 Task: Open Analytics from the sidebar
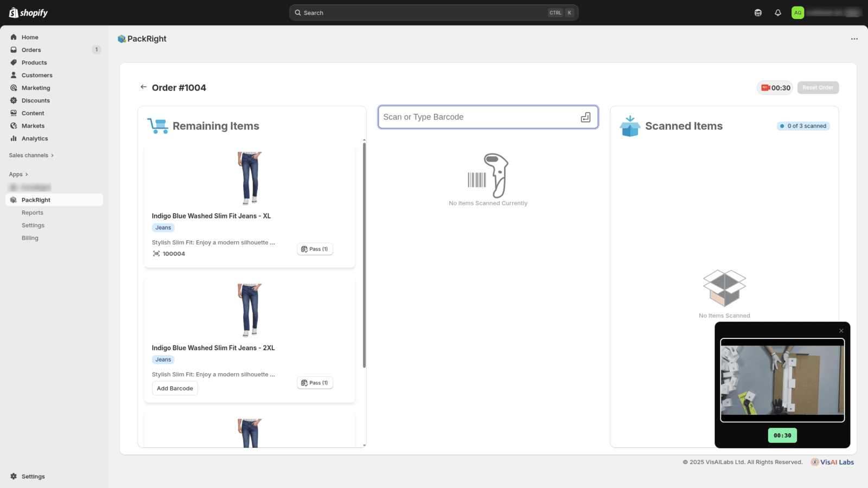point(34,138)
